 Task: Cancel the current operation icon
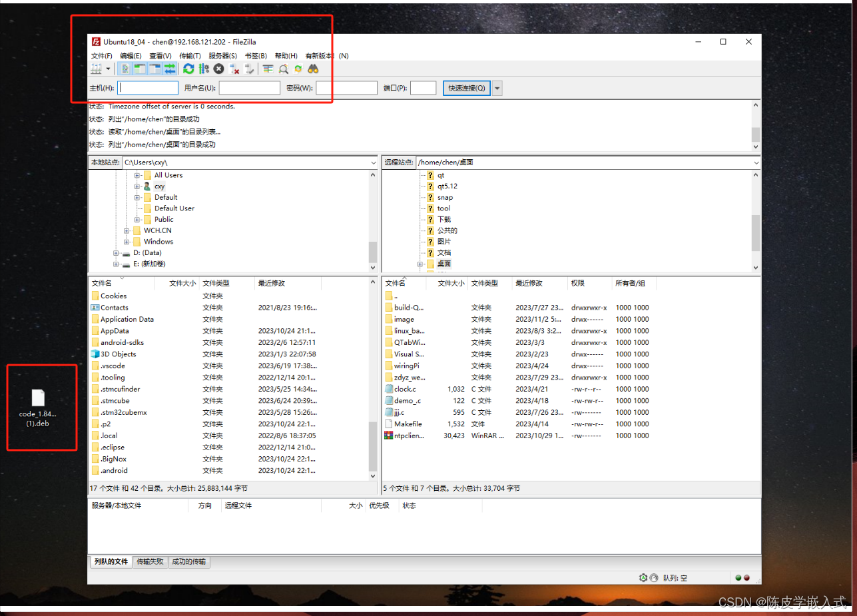[218, 69]
